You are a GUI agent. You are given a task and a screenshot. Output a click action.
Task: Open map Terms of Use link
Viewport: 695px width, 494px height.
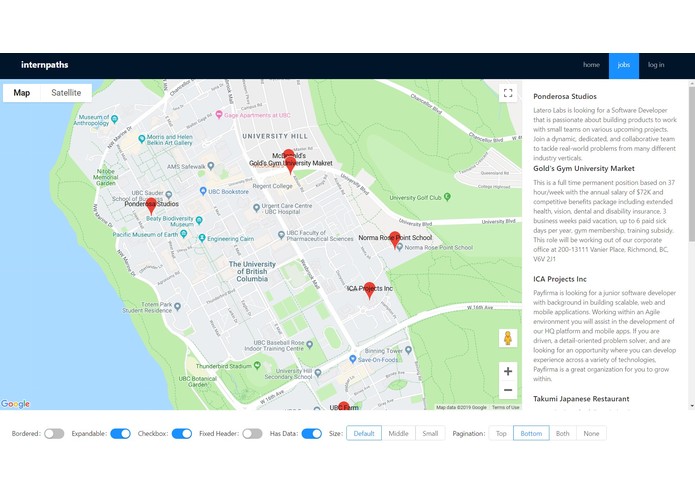tap(505, 407)
